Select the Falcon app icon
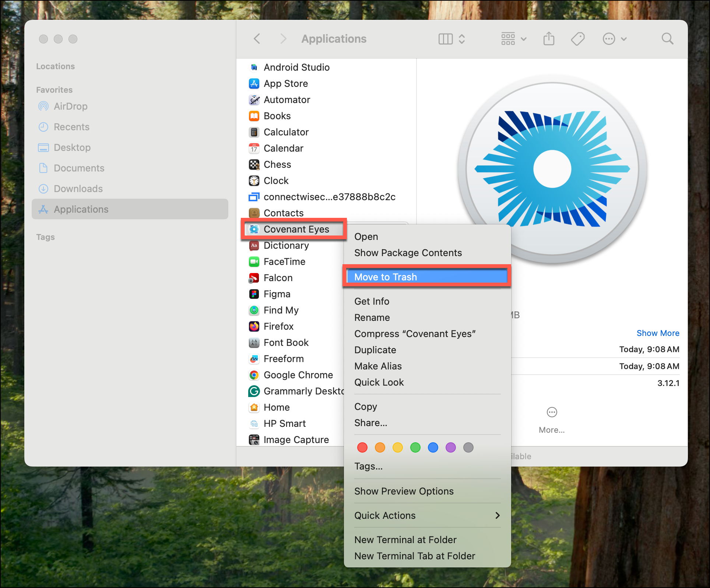Screen dimensions: 710x588 tap(254, 278)
